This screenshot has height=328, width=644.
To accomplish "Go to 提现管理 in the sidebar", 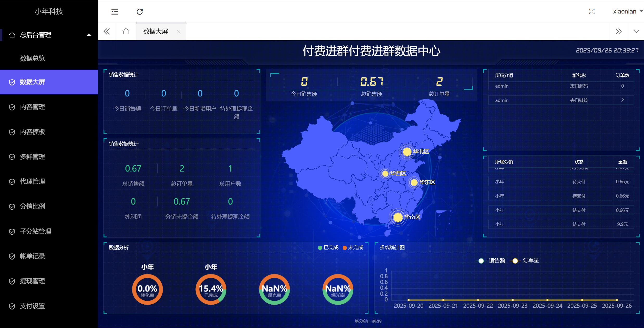I will coord(32,281).
